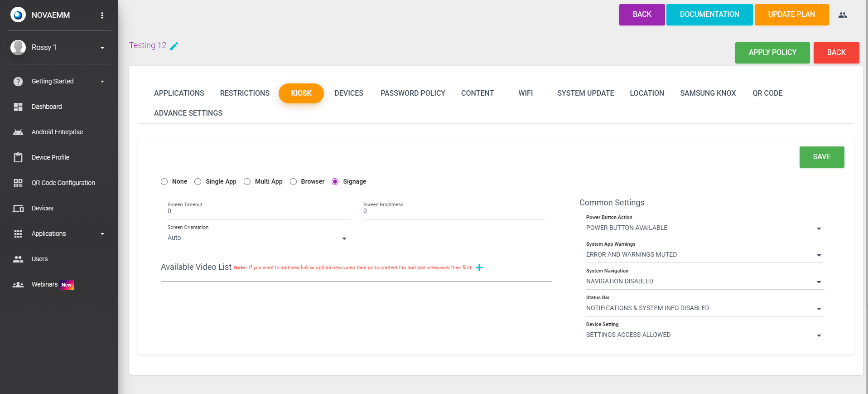Click the red BACK button
Viewport: 868px width, 394px height.
(836, 53)
